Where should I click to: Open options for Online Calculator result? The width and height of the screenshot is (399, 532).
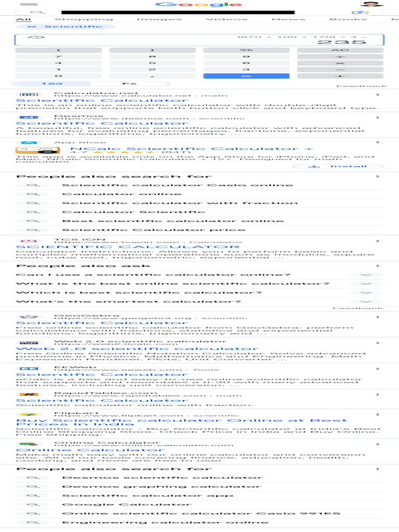[x=378, y=444]
